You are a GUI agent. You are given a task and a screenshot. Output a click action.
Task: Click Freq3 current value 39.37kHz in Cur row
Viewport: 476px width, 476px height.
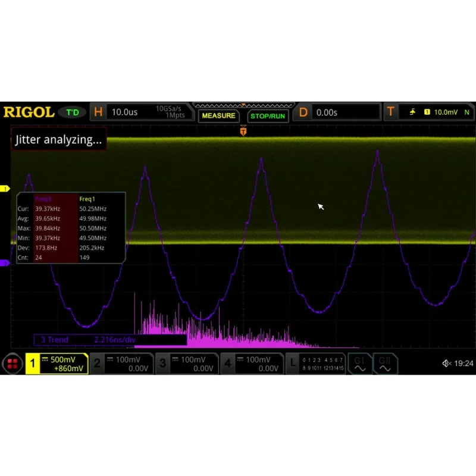tap(48, 209)
